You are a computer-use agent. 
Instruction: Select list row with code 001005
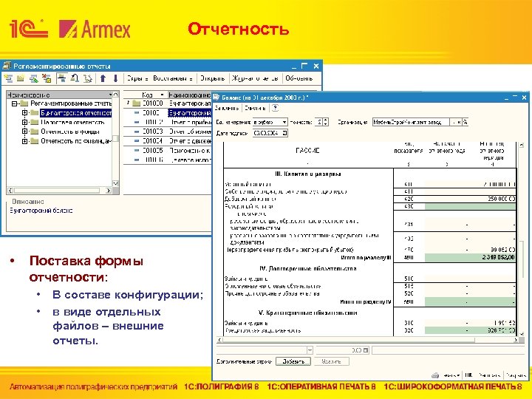tap(168, 150)
